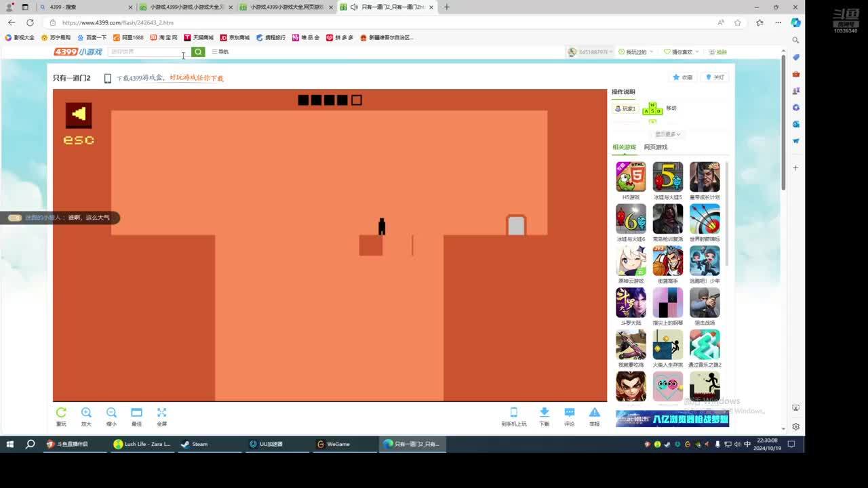868x488 pixels.
Task: Click the 4399 search input field
Action: click(149, 52)
